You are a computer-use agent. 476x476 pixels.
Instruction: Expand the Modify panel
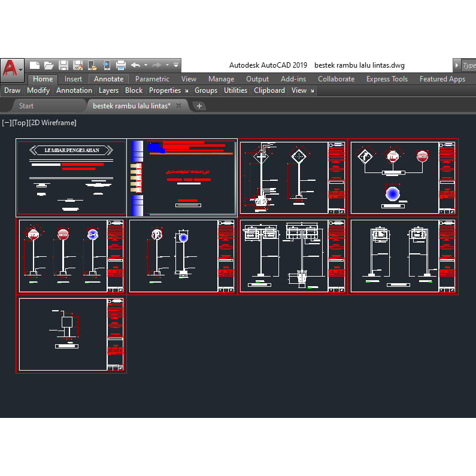38,90
